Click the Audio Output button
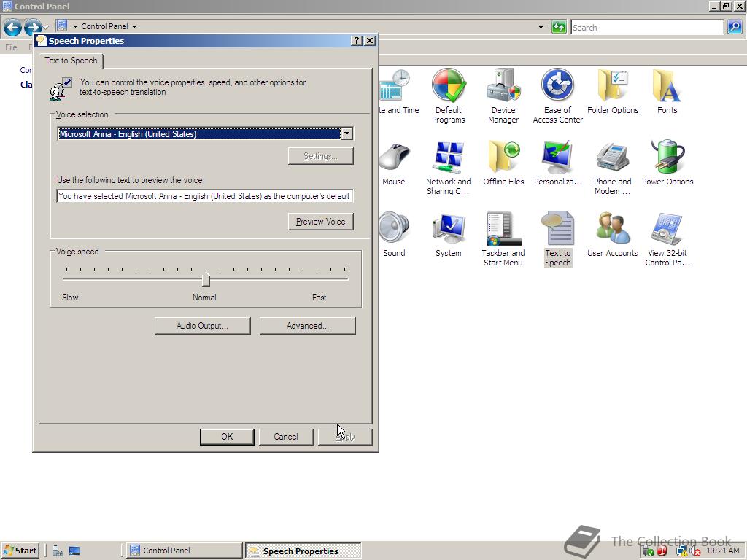The height and width of the screenshot is (560, 747). [203, 326]
